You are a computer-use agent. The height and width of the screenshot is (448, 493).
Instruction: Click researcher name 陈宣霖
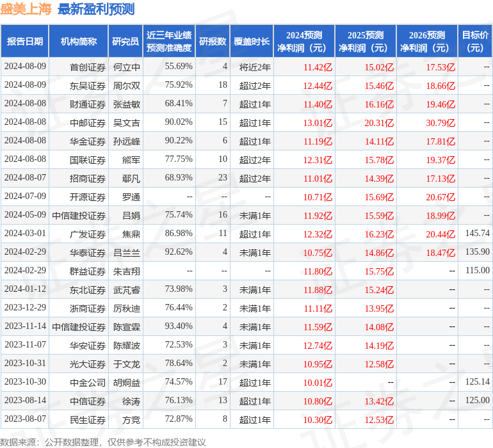point(126,327)
